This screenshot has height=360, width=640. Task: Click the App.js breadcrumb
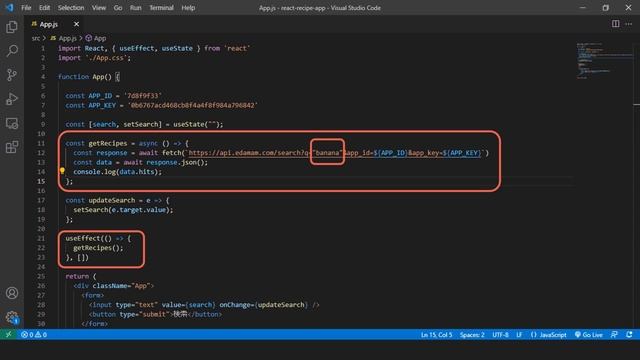67,38
